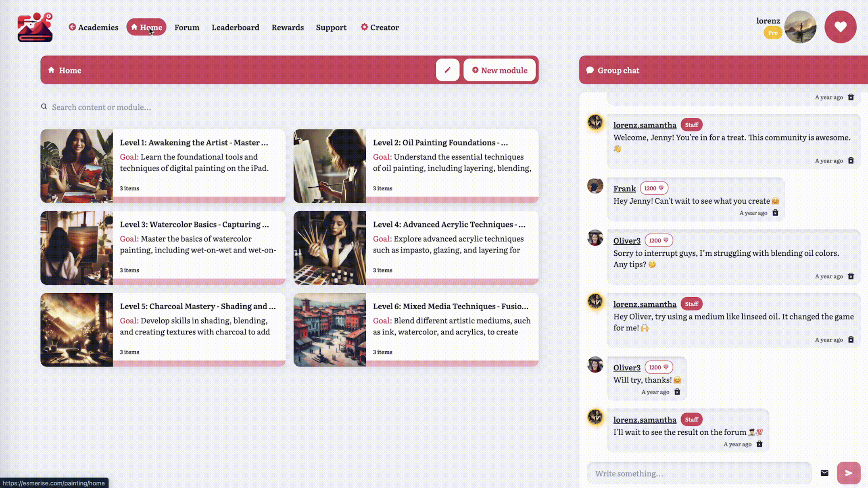Click the New module button
Image resolution: width=868 pixels, height=488 pixels.
pos(499,70)
